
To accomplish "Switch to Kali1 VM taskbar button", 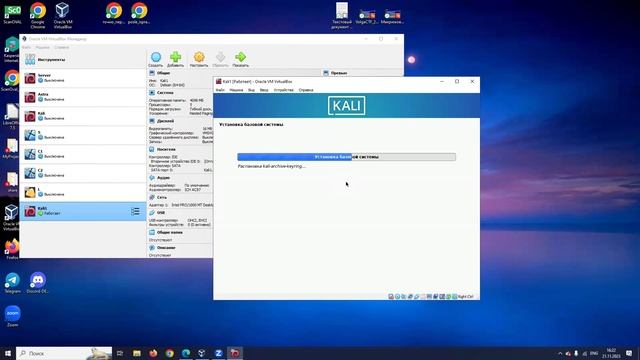I will (235, 353).
